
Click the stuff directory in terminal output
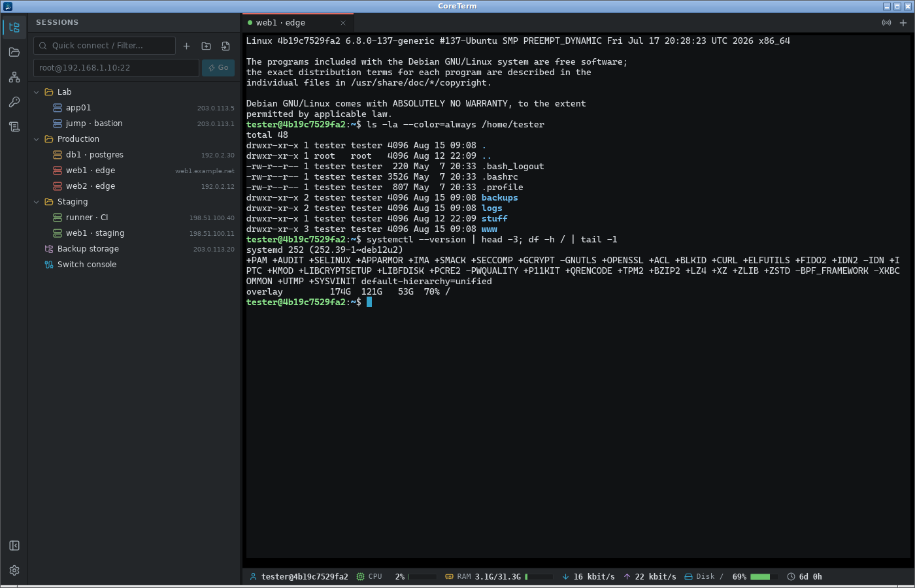pyautogui.click(x=495, y=219)
